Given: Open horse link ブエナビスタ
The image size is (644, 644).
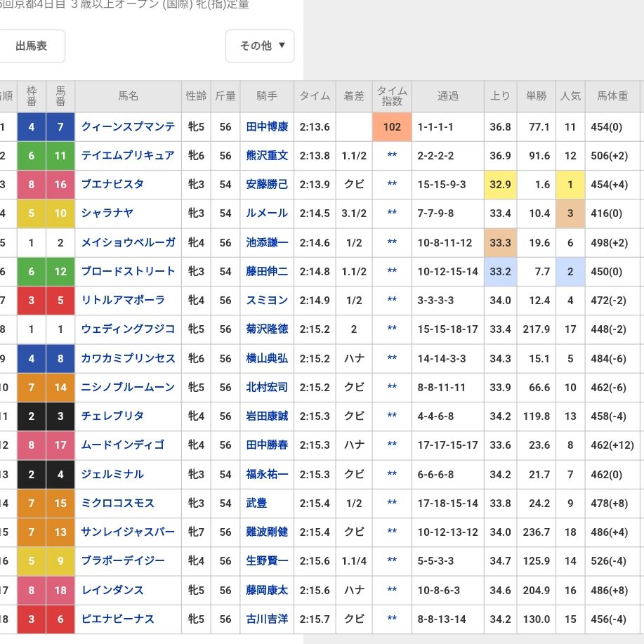Looking at the screenshot, I should 112,185.
